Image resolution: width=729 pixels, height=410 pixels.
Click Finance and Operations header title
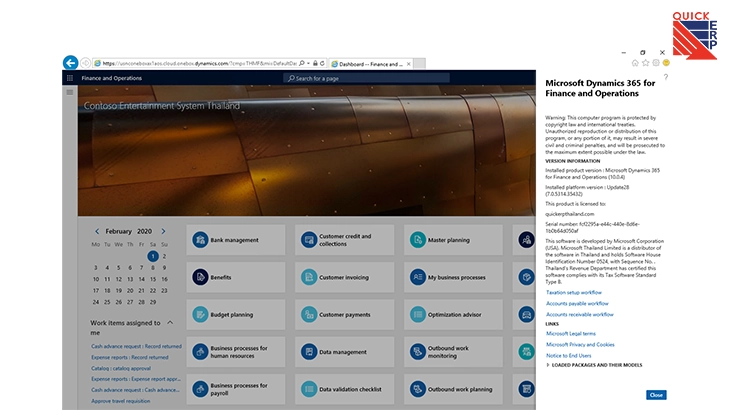tap(112, 78)
